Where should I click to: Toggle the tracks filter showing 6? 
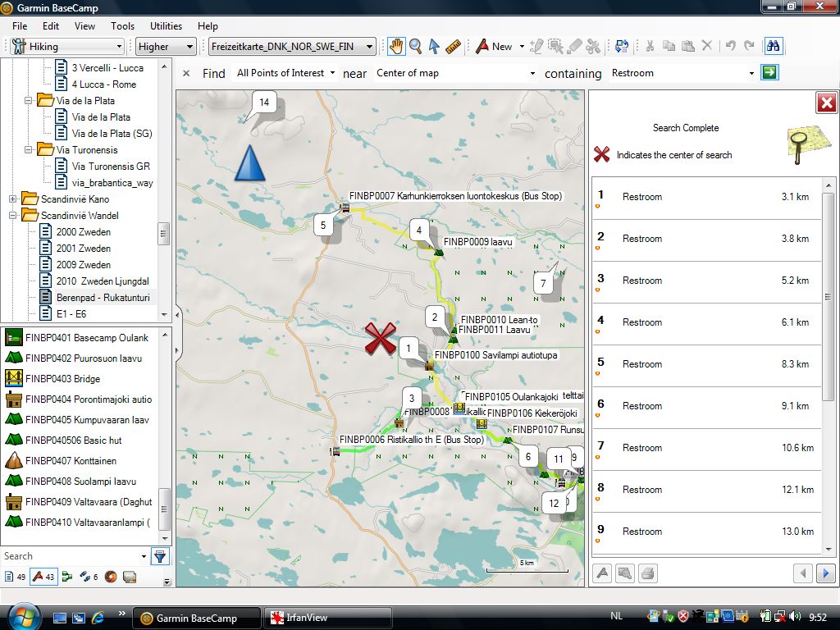coord(89,577)
